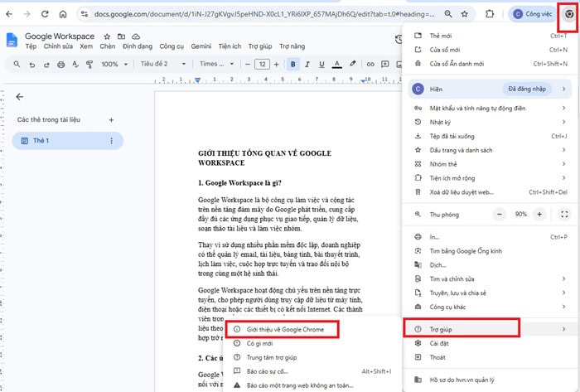Click the browser back arrow

9,14
